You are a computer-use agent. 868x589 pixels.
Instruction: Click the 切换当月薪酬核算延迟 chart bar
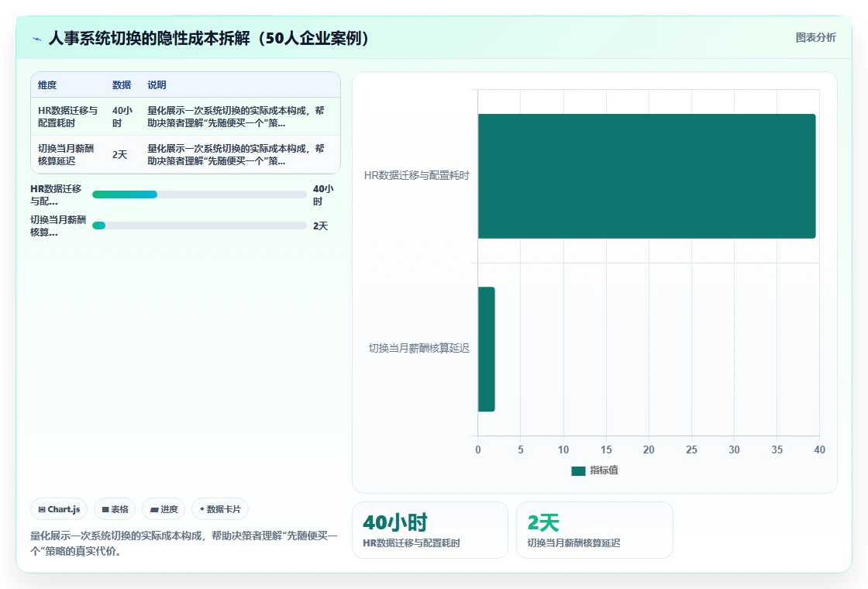click(486, 350)
